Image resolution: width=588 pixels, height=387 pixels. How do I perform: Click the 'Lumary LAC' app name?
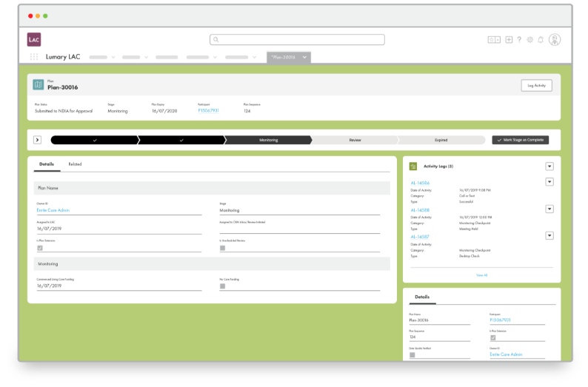(x=63, y=56)
